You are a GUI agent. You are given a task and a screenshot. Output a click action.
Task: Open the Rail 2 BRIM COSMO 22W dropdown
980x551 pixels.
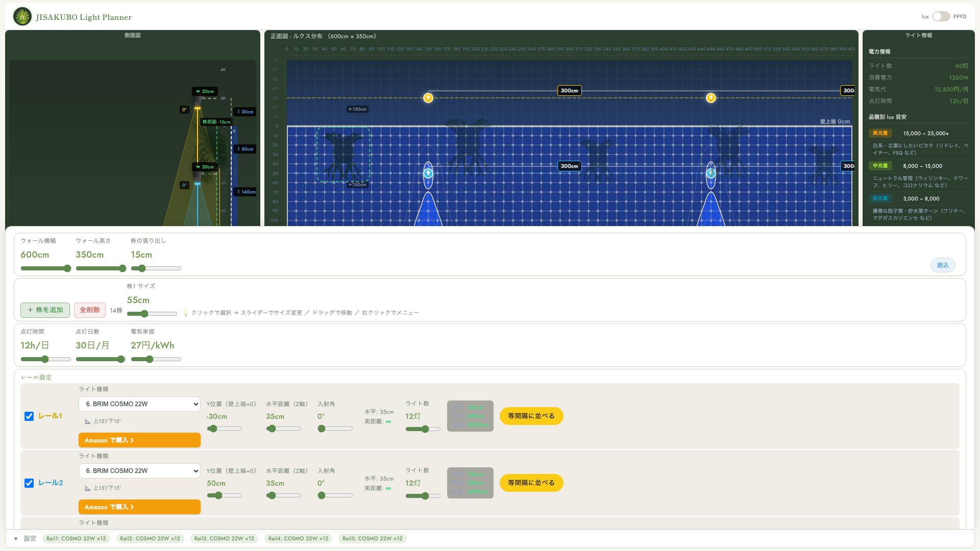point(139,470)
